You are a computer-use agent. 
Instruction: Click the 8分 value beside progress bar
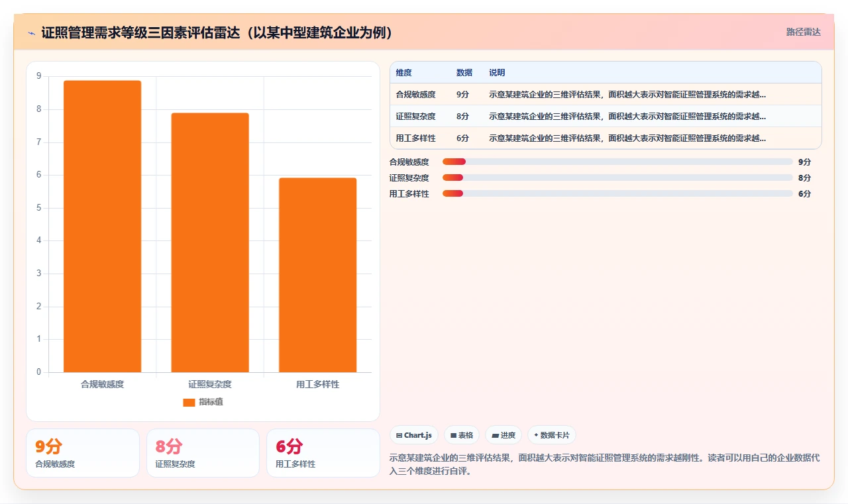pyautogui.click(x=804, y=177)
